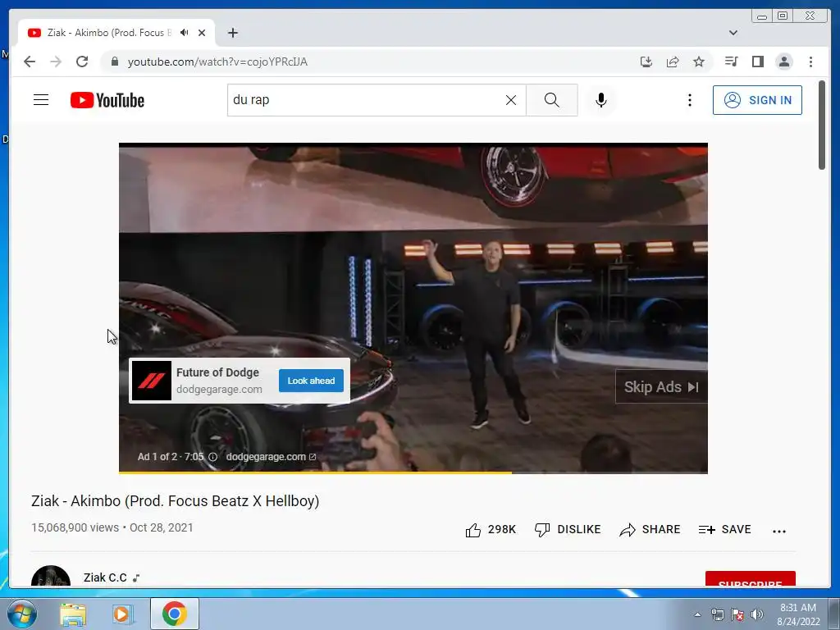Open Windows Media Player taskbar icon

click(122, 614)
